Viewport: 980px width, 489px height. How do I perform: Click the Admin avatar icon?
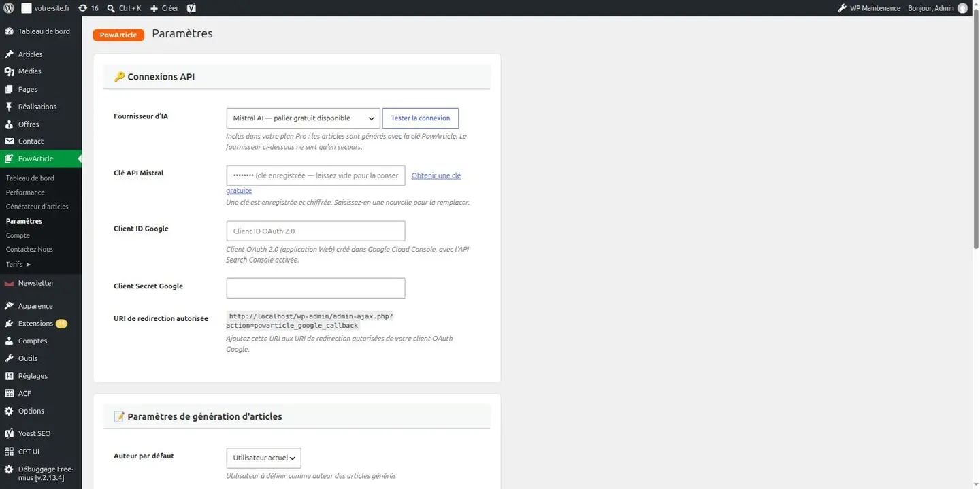(962, 8)
